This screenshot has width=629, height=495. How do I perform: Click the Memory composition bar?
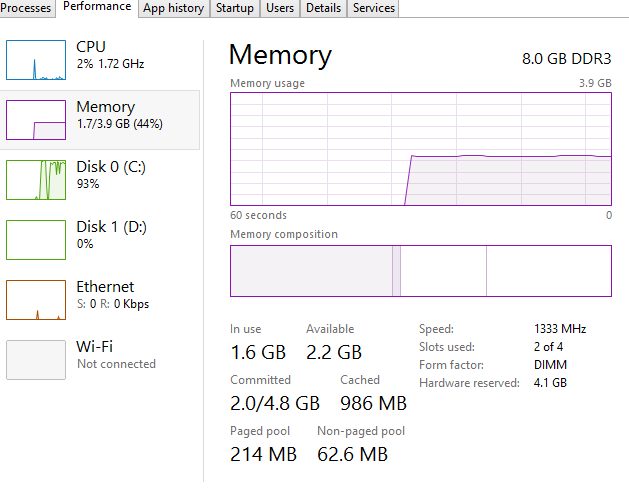click(421, 271)
